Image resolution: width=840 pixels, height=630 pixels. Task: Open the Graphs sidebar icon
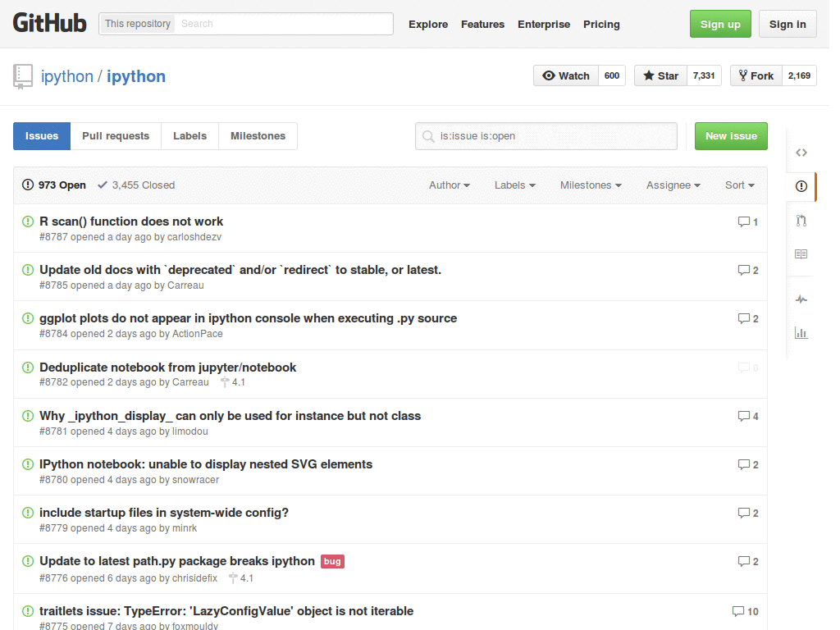801,333
